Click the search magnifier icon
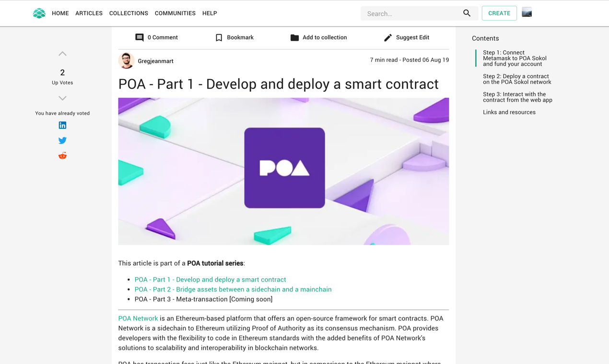Viewport: 609px width, 364px height. click(x=467, y=13)
